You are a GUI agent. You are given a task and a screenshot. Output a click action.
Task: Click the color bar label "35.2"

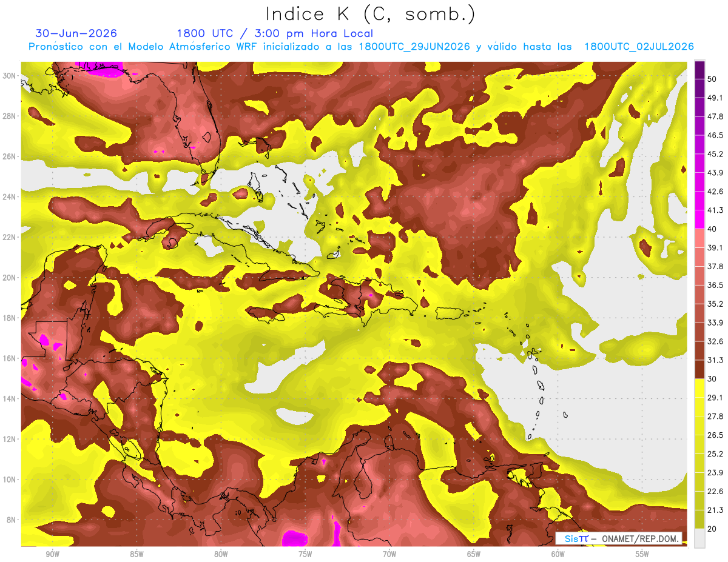click(715, 304)
